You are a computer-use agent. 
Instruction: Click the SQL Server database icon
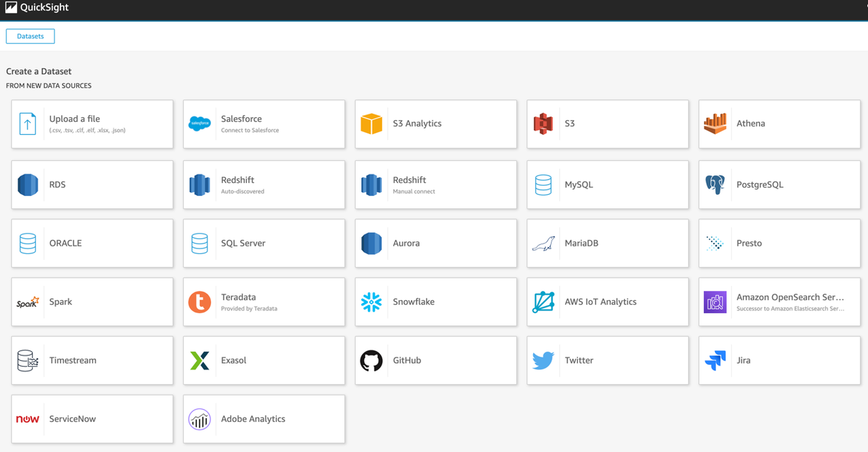tap(199, 244)
